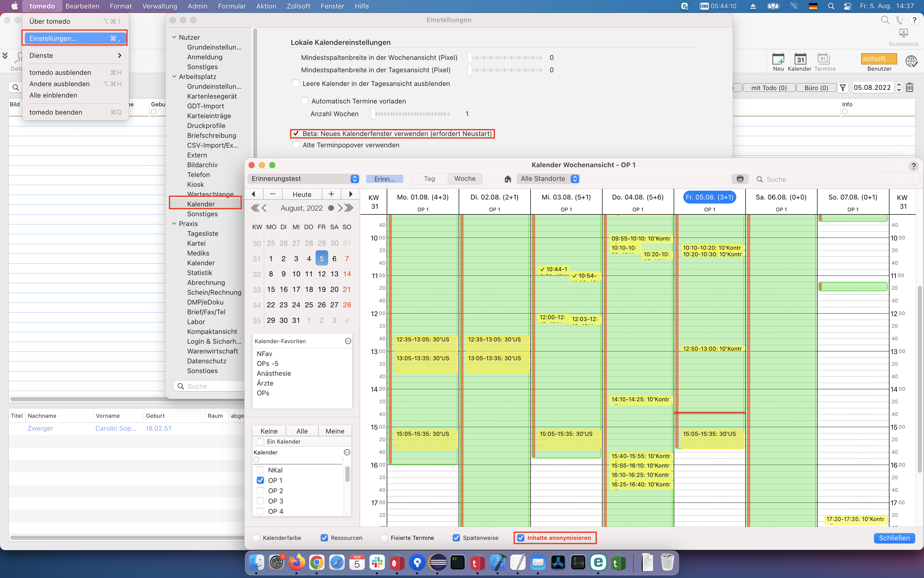The image size is (924, 578).
Task: Open Control Center in menu bar
Action: coord(847,6)
